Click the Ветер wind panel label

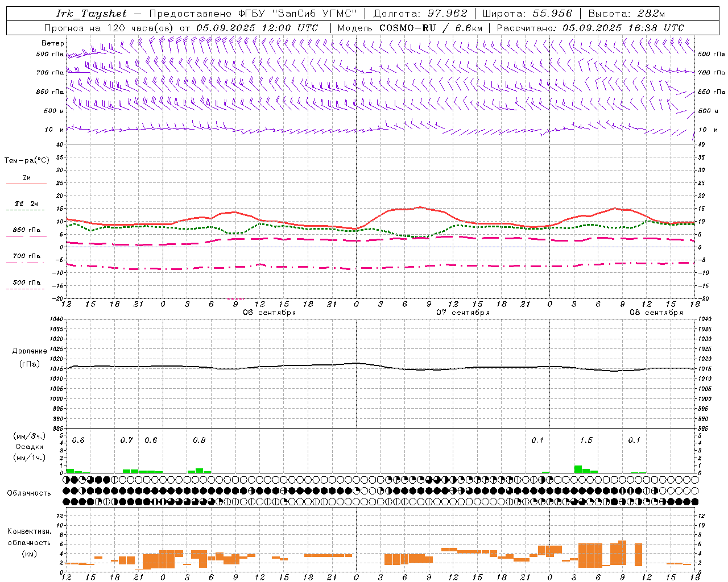pyautogui.click(x=53, y=43)
